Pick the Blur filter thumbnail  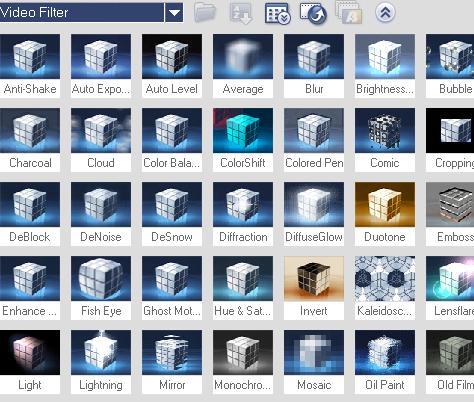coord(314,56)
